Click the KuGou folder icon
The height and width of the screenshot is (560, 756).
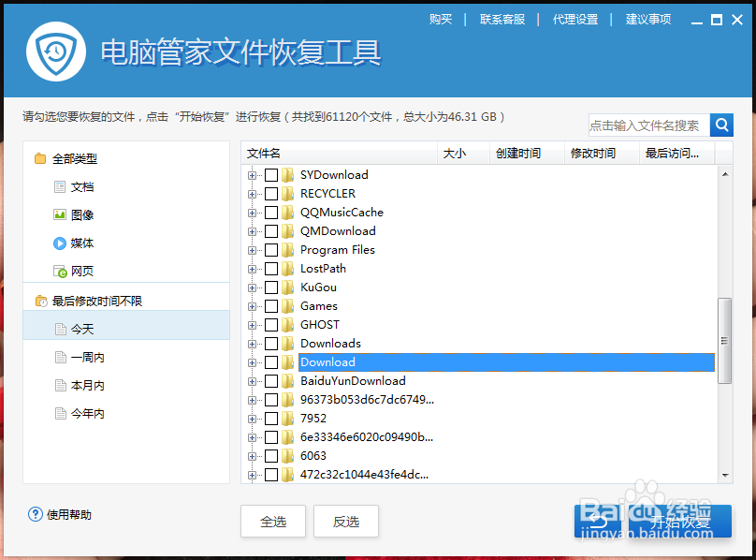coord(288,287)
